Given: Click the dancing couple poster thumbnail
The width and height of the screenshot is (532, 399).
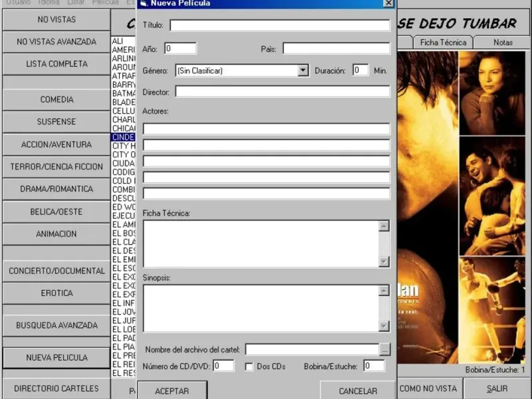Looking at the screenshot, I should pos(492,196).
